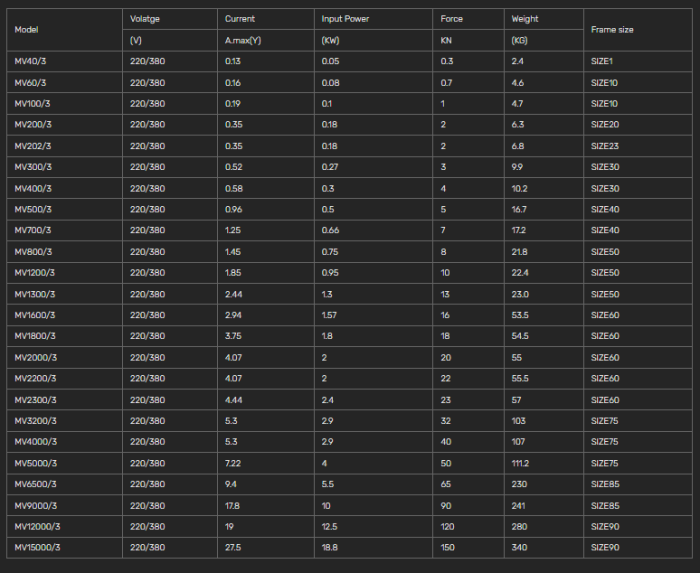Select the 111.2 weight value
The height and width of the screenshot is (573, 700).
tap(521, 462)
